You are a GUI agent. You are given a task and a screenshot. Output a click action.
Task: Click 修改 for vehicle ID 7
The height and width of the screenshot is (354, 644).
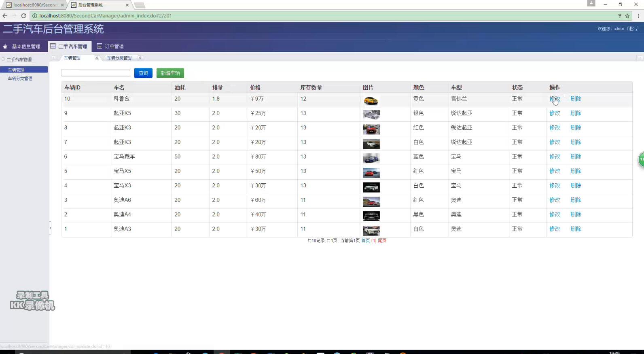(555, 142)
